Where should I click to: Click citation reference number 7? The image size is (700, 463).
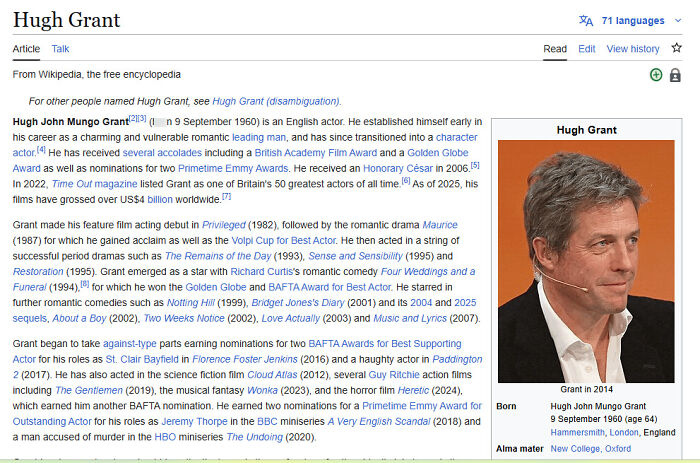click(x=226, y=197)
